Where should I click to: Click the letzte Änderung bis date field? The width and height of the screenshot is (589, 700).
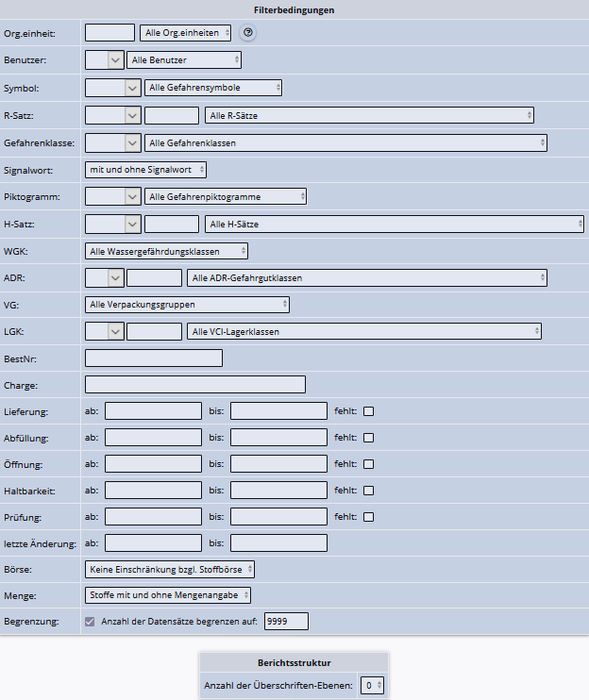[278, 542]
